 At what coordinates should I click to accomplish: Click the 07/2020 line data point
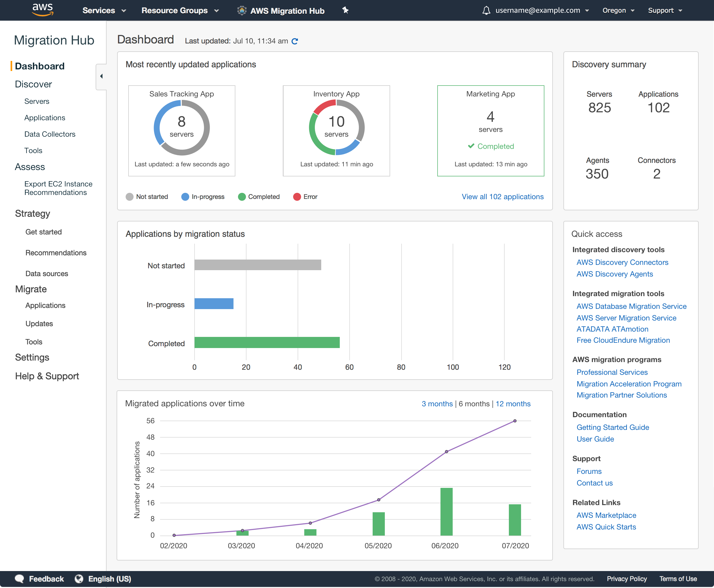click(515, 421)
